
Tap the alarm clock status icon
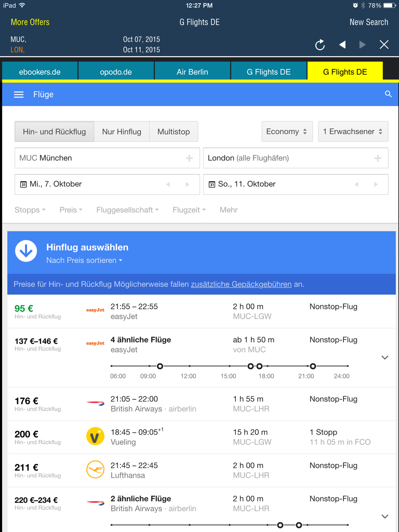tap(355, 6)
